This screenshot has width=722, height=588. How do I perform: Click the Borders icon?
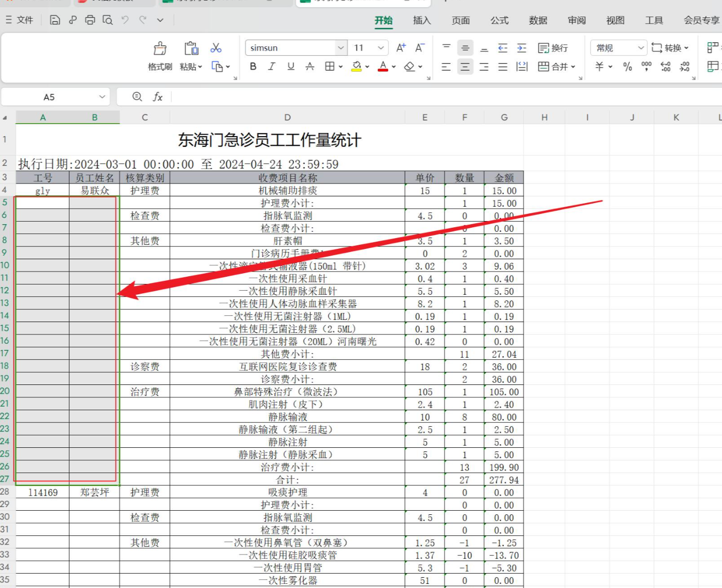click(330, 66)
